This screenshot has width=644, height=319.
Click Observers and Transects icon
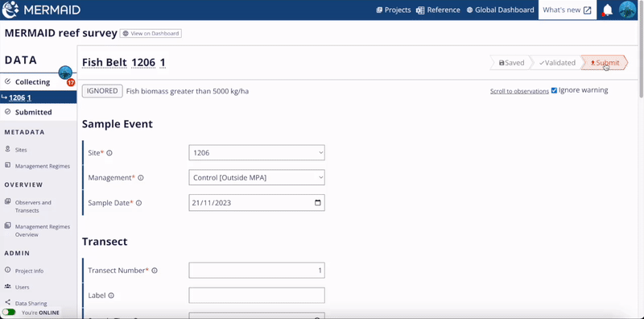tap(7, 201)
